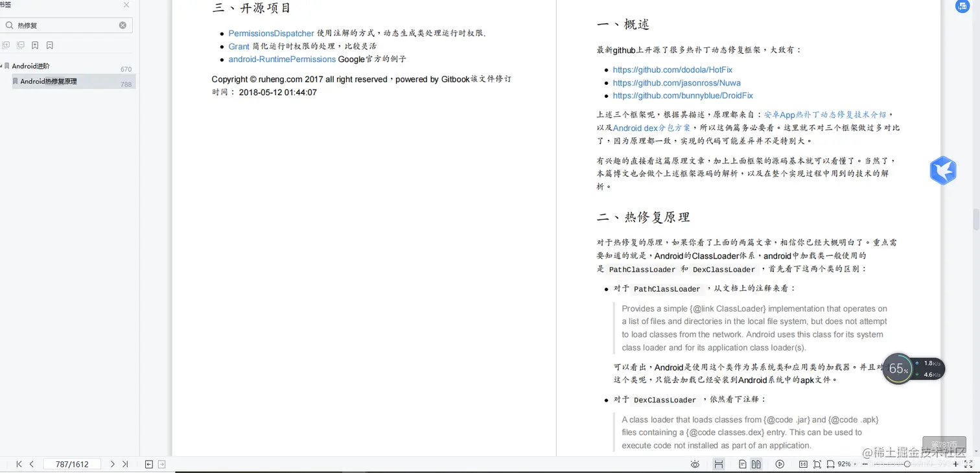Follow the HotFix GitHub link
980x473 pixels.
click(x=672, y=69)
